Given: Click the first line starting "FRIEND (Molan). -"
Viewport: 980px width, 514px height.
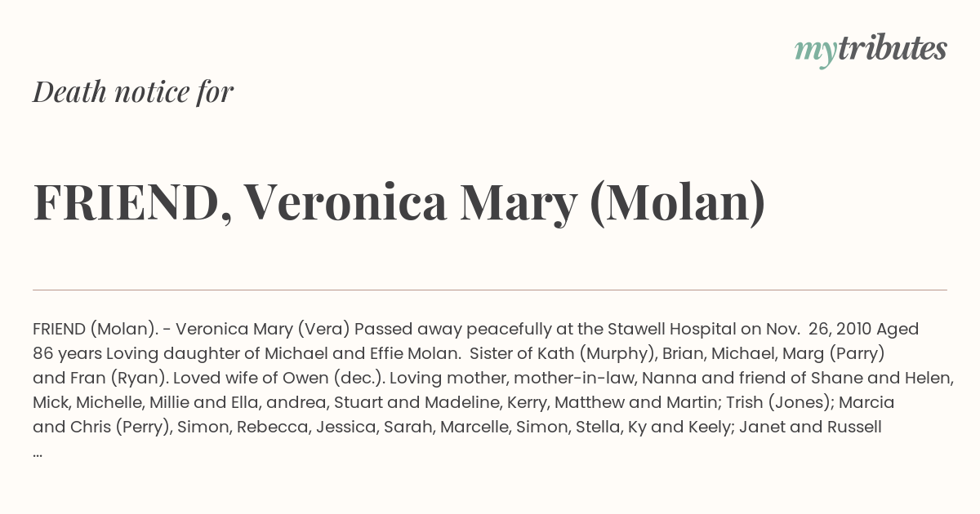Looking at the screenshot, I should [x=476, y=329].
